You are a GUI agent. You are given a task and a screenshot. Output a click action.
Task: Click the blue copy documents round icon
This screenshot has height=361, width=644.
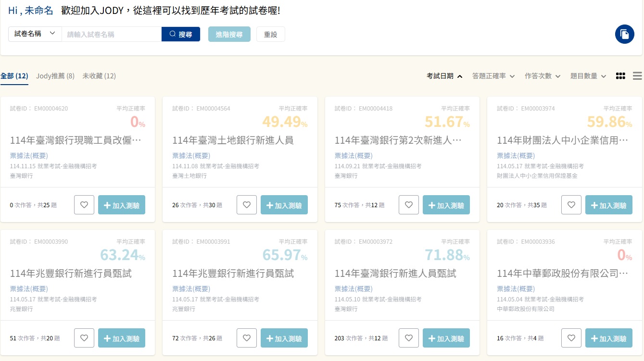tap(624, 34)
